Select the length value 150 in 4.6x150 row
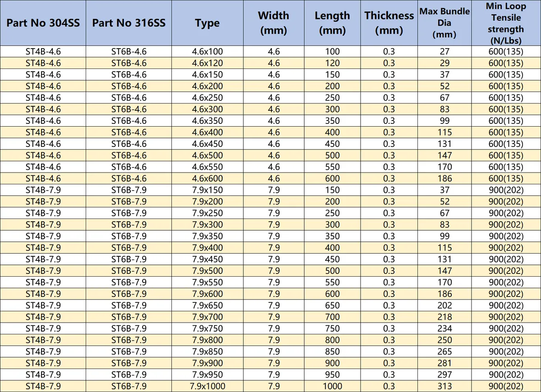Viewport: 541px width, 392px height. coord(332,75)
